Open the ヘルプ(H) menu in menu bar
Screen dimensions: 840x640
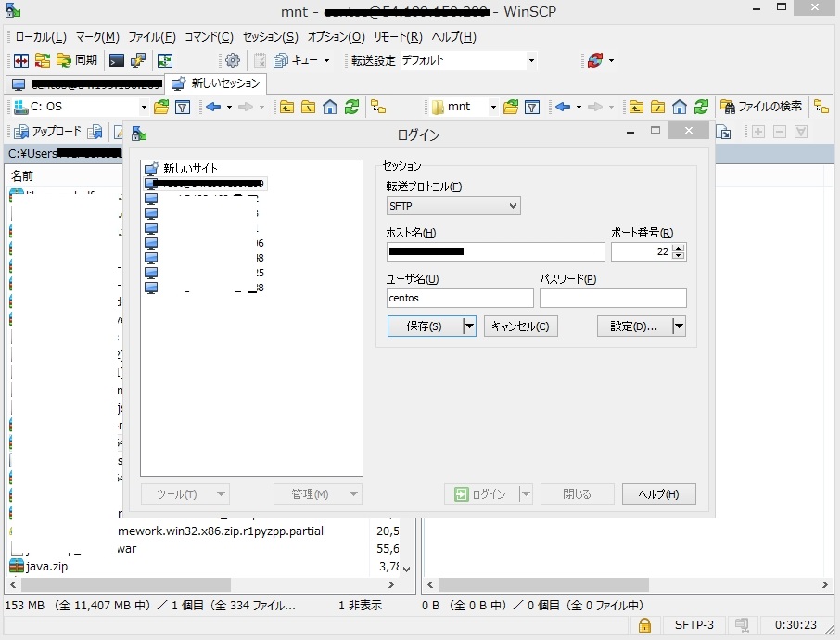pos(453,37)
